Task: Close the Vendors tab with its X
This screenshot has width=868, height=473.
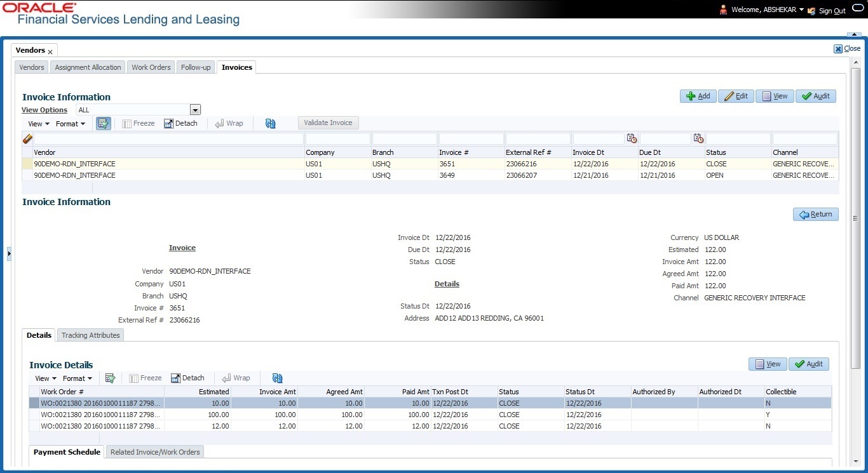Action: [50, 52]
